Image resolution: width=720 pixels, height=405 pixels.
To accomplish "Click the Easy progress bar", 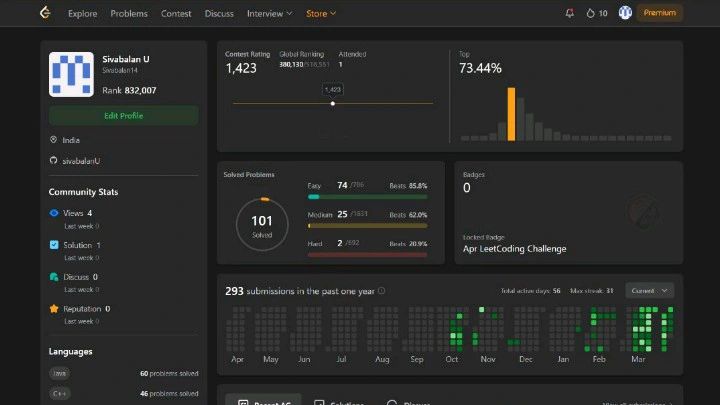I will pos(367,197).
